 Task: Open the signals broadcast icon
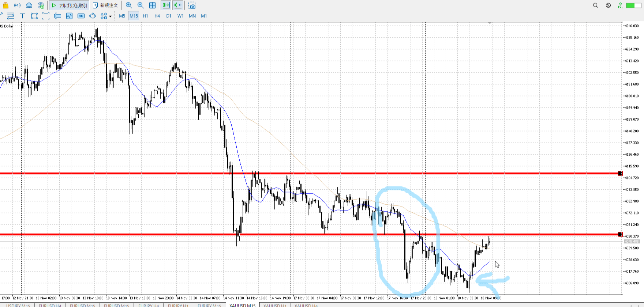(17, 5)
